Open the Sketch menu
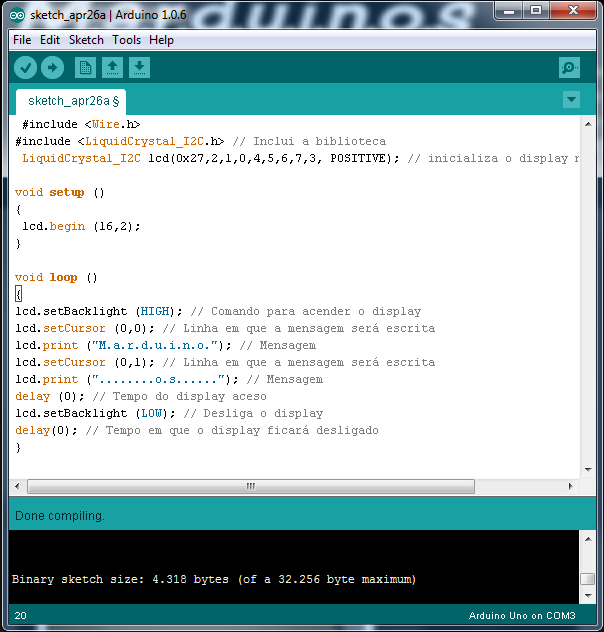 (x=86, y=40)
